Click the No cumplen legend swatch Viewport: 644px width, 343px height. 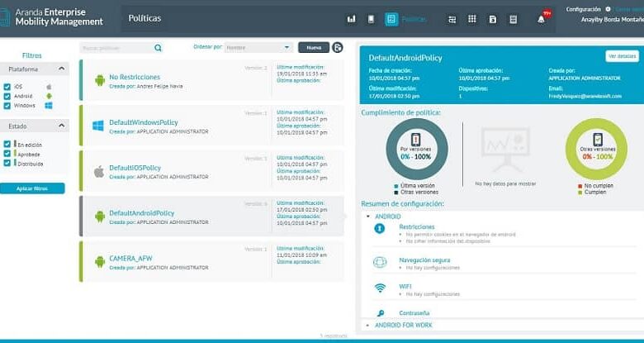(580, 186)
